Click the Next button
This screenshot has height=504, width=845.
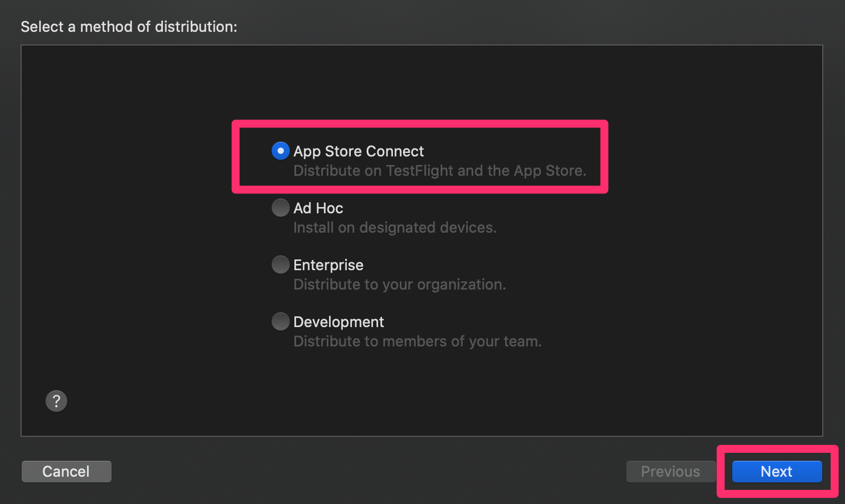[777, 472]
